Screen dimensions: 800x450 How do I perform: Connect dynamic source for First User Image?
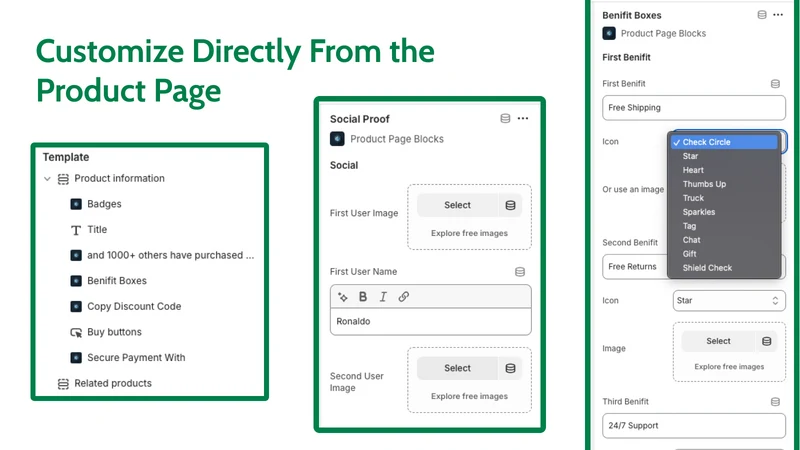pyautogui.click(x=510, y=205)
